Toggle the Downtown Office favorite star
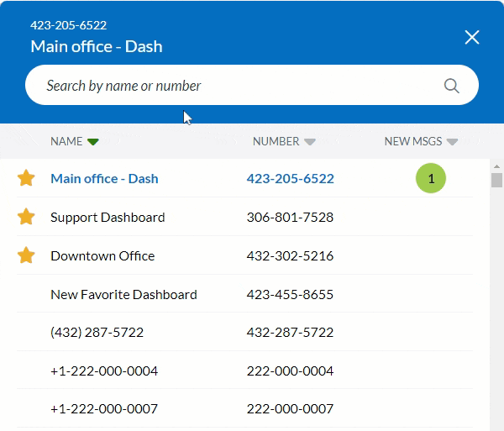The width and height of the screenshot is (504, 431). tap(26, 255)
